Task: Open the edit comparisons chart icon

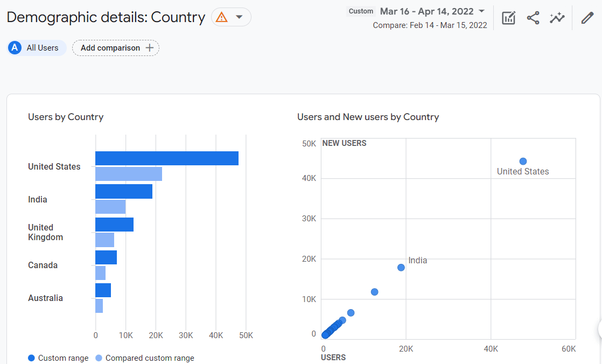Action: click(x=508, y=18)
